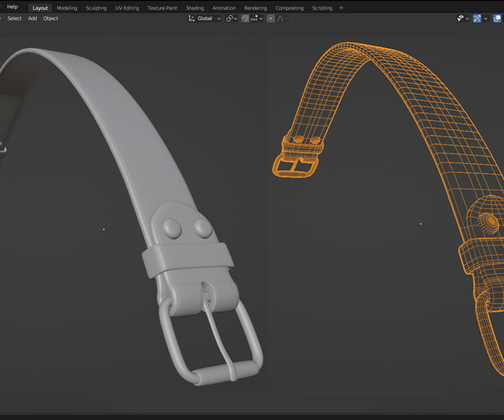Open the Select menu in viewport header
Viewport: 504px width, 420px height.
[14, 18]
